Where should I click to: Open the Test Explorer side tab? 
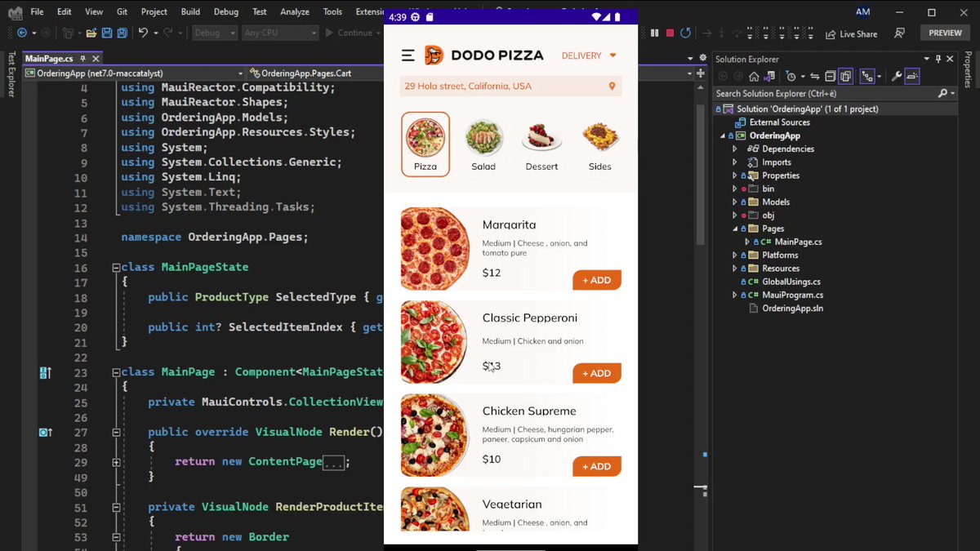tap(11, 73)
